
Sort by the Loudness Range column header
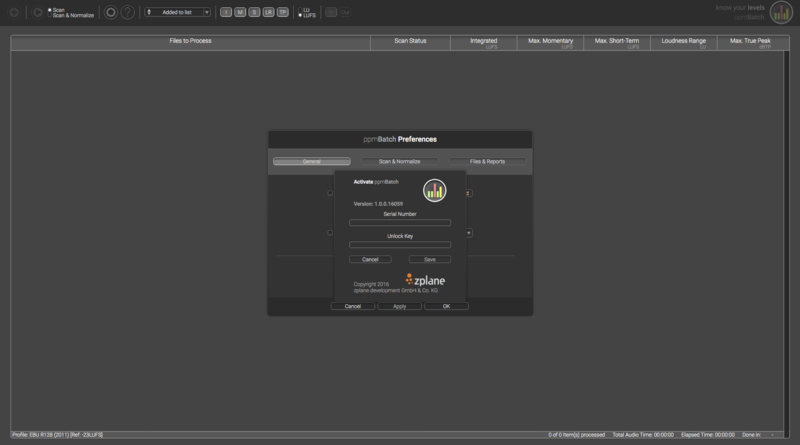pos(684,42)
